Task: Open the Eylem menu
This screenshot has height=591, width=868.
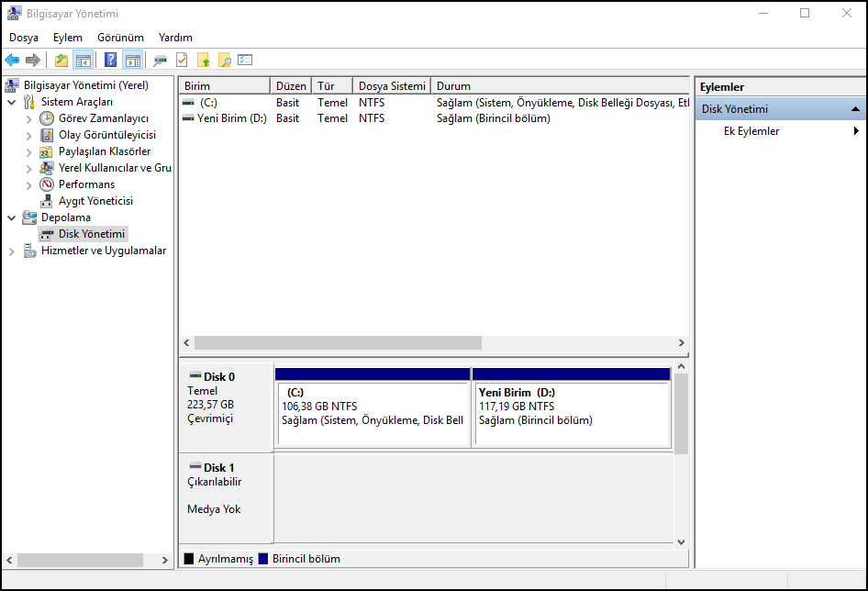Action: pos(68,38)
